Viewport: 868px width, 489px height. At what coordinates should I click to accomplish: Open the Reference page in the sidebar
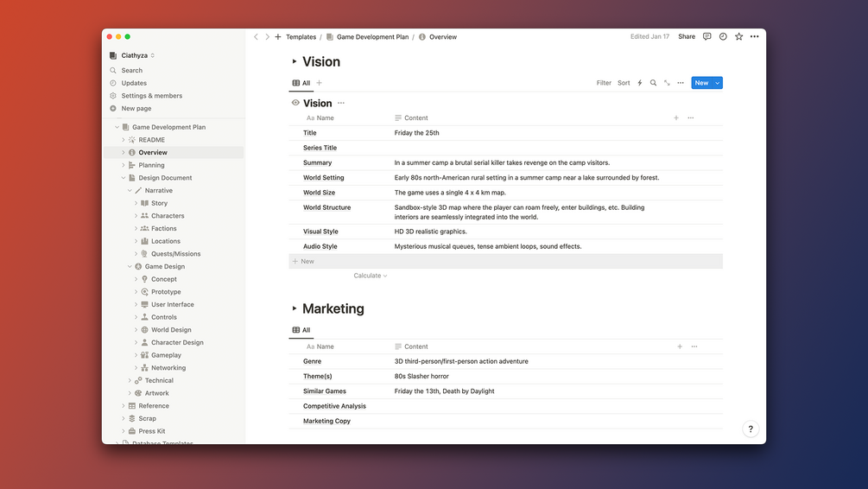click(x=154, y=406)
